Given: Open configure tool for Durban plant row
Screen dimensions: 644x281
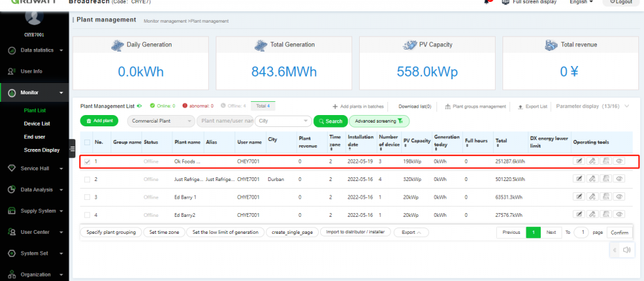Looking at the screenshot, I should coord(592,179).
